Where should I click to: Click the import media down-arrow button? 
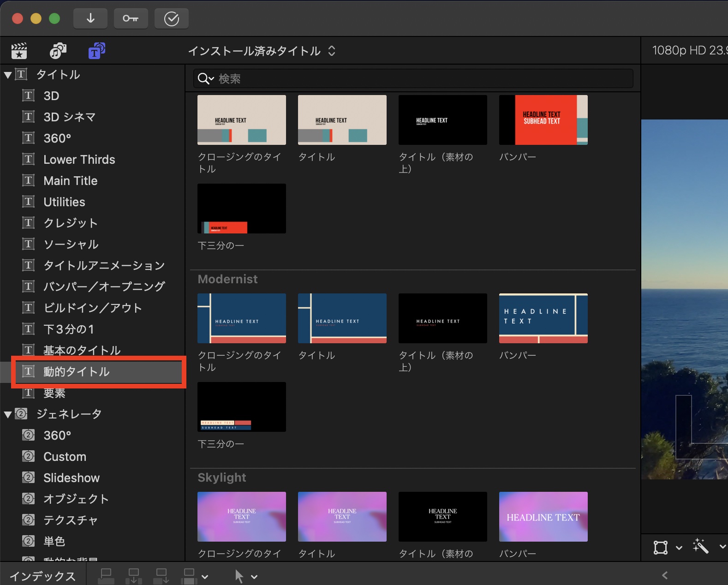click(x=90, y=18)
